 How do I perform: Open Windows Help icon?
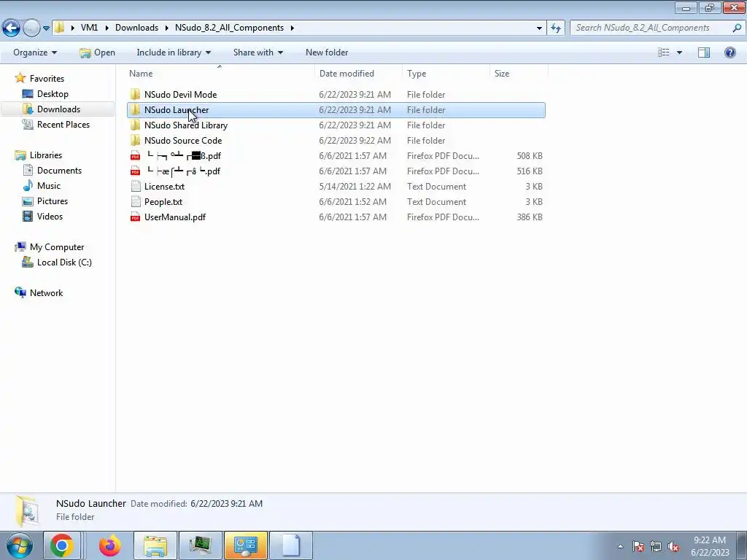[x=729, y=52]
